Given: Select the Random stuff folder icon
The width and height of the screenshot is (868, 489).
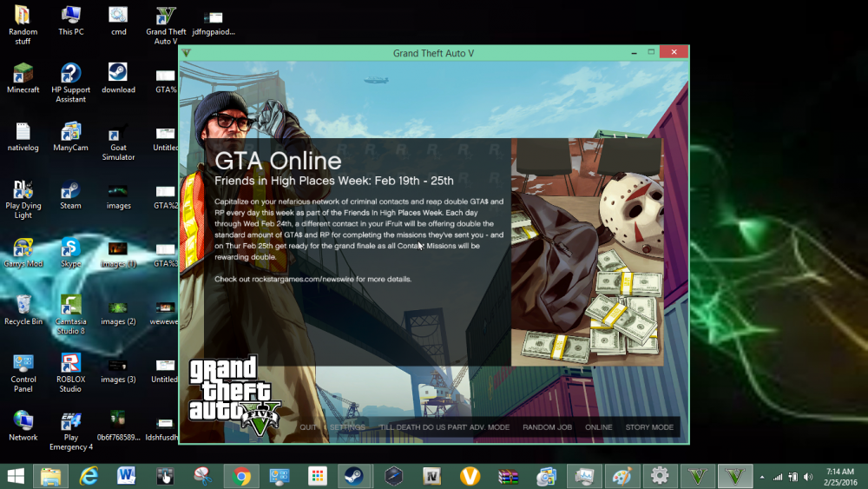Looking at the screenshot, I should (x=23, y=25).
